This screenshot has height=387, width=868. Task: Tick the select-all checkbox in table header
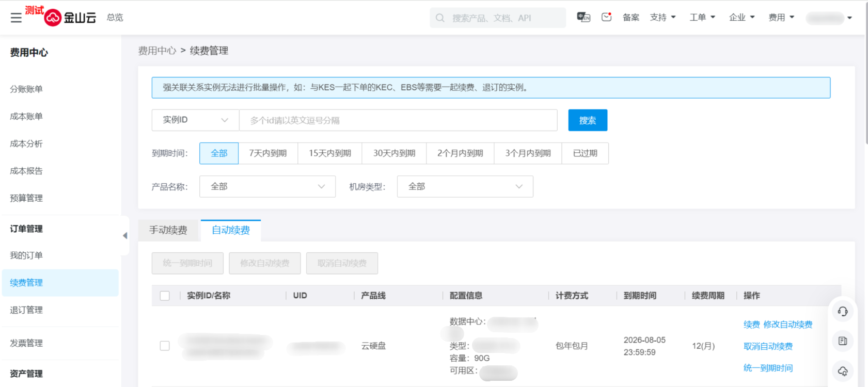click(165, 296)
